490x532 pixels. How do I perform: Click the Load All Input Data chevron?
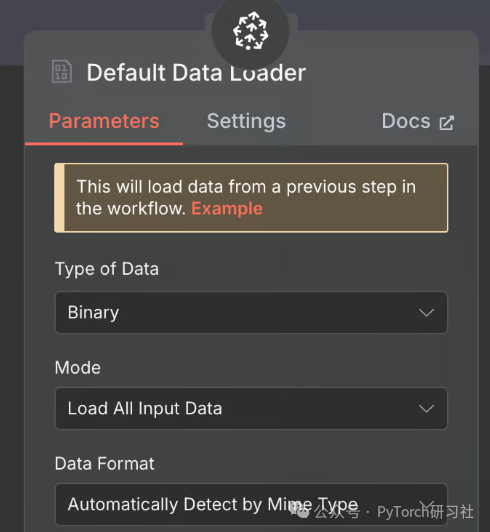pos(426,408)
